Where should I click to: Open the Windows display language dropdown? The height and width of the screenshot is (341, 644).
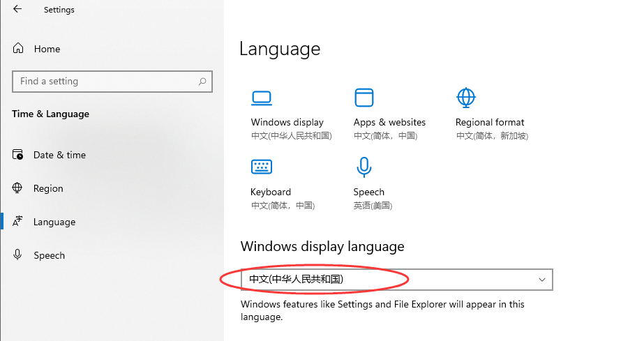[397, 280]
